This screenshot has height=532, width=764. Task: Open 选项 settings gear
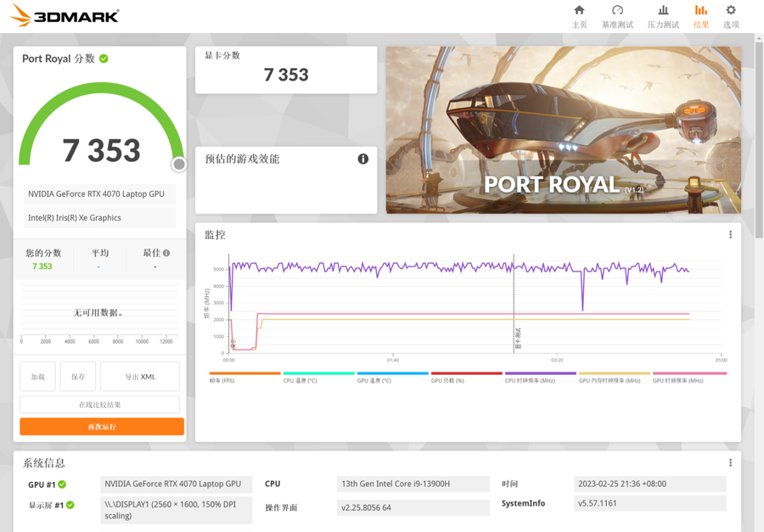pos(731,16)
